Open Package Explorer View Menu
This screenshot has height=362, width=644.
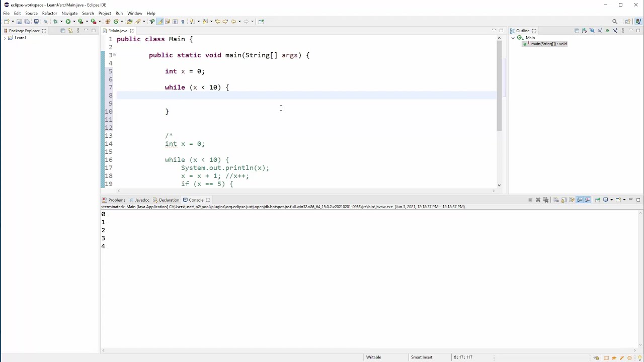(78, 31)
